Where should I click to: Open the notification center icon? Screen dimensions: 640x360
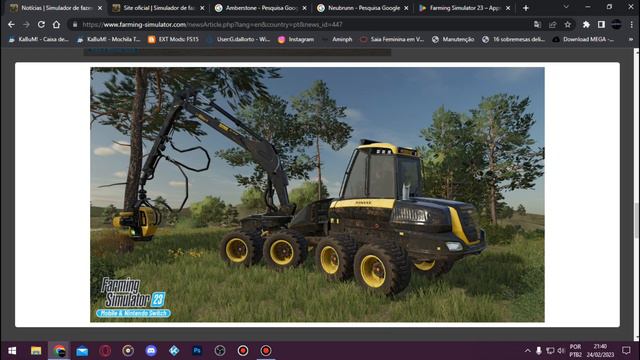coord(626,351)
